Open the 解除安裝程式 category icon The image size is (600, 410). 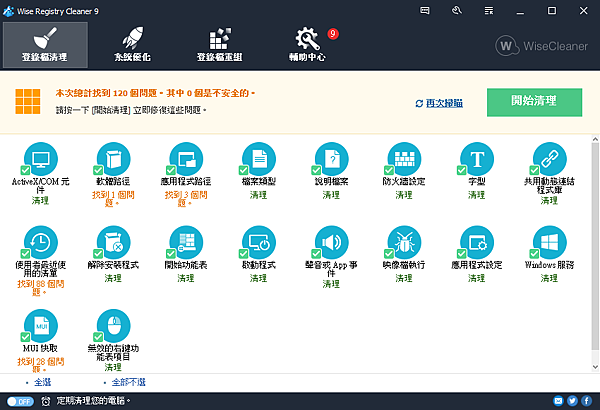tap(114, 242)
